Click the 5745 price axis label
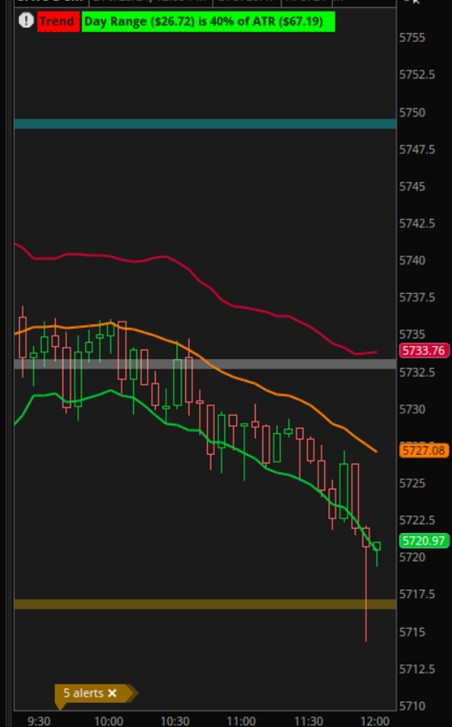Viewport: 452px width, 727px height. [412, 186]
